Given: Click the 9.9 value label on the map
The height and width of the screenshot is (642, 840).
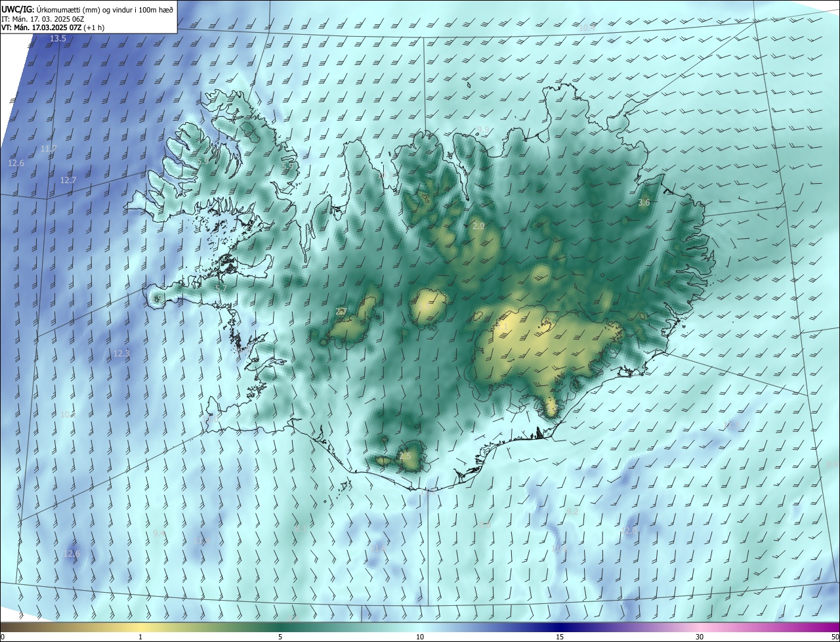Looking at the screenshot, I should coord(483,129).
